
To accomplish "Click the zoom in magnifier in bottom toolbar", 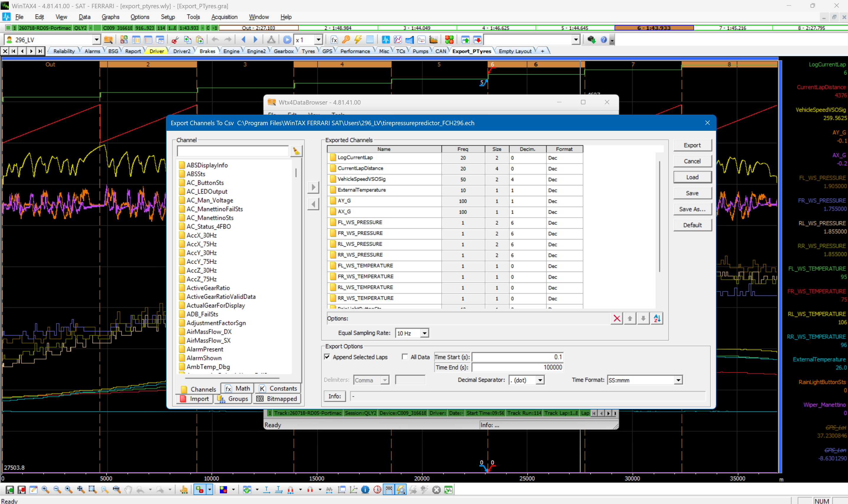I will [x=45, y=490].
